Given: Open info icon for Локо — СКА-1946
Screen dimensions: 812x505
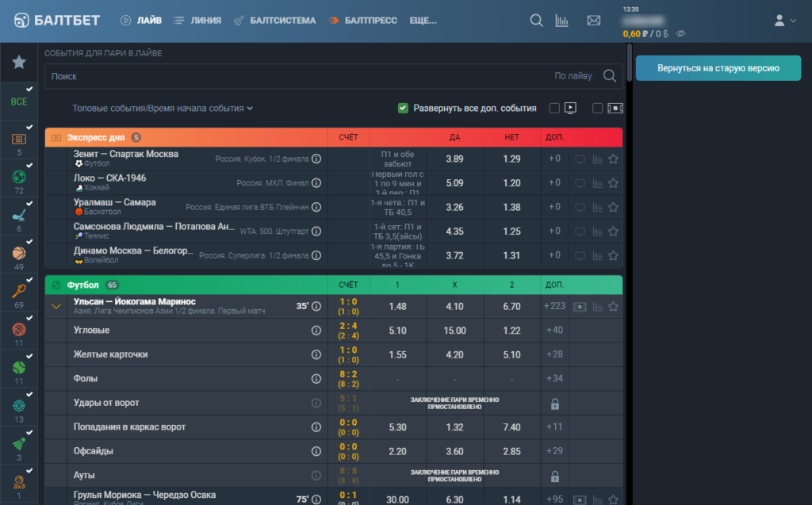Looking at the screenshot, I should [316, 183].
